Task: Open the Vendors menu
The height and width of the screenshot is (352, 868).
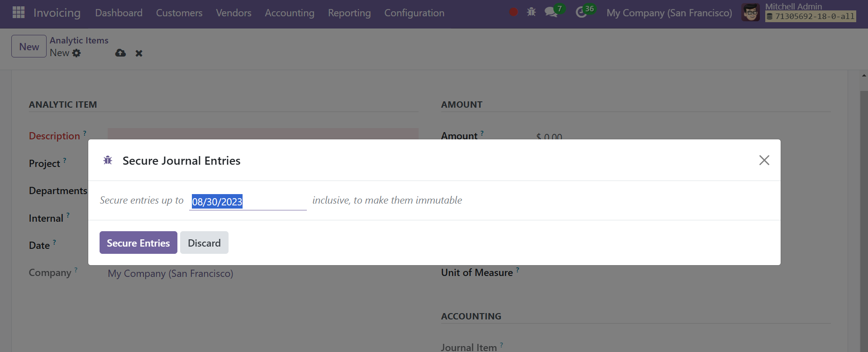Action: click(x=234, y=13)
